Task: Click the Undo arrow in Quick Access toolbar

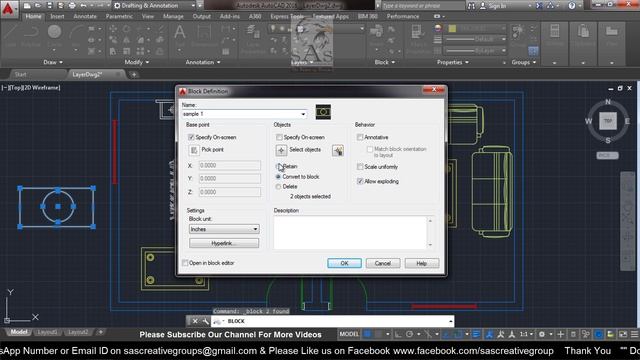Action: (83, 6)
